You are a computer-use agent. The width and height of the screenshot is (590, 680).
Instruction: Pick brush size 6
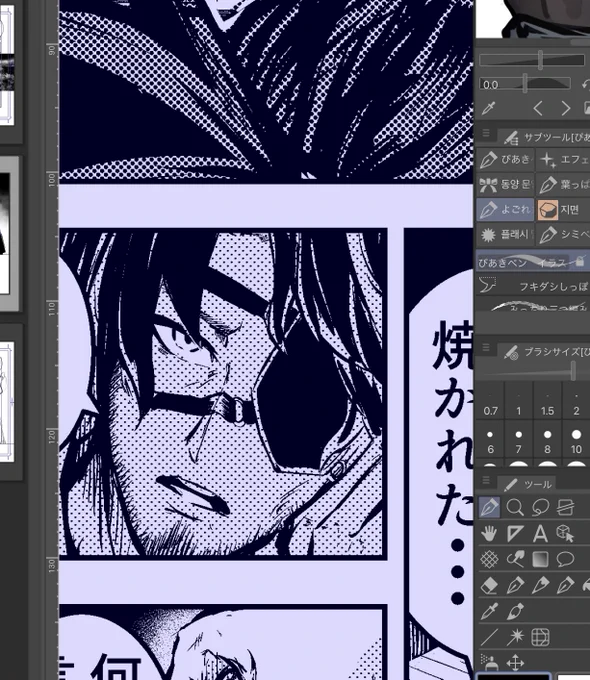click(x=490, y=441)
